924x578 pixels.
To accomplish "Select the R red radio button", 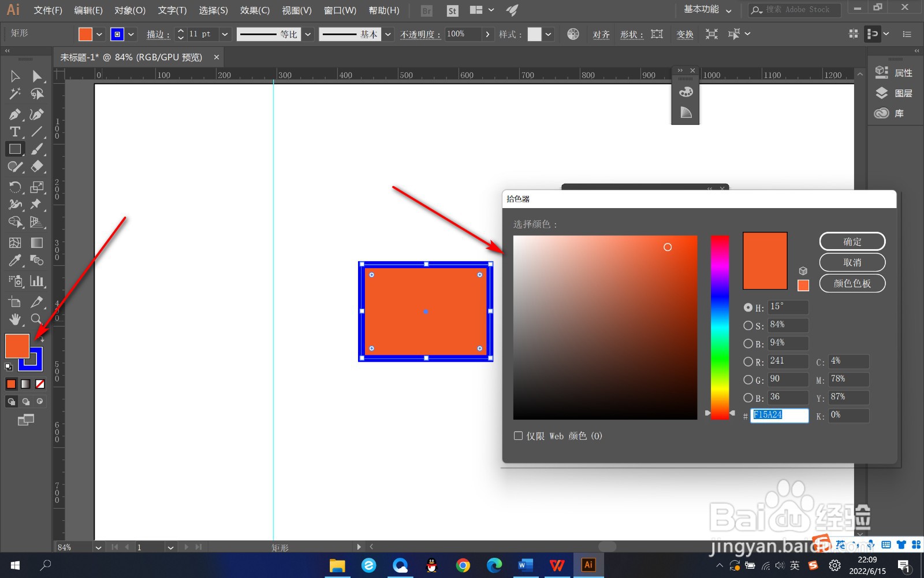I will (748, 362).
